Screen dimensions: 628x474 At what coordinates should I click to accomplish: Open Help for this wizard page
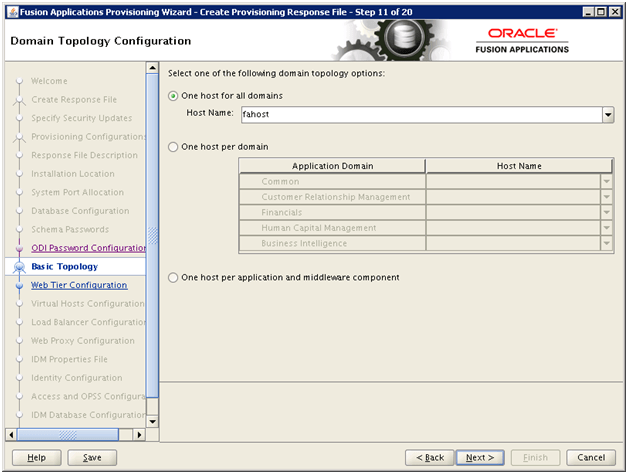[x=36, y=458]
